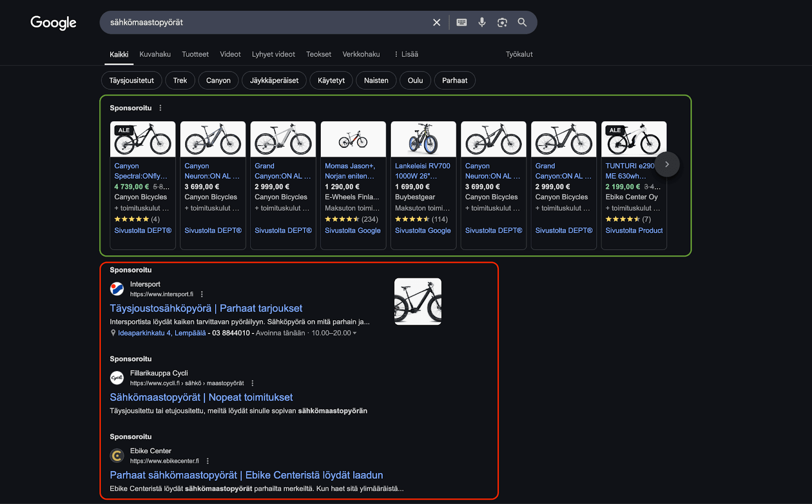
Task: Open the Verkkohaku tab
Action: click(361, 54)
